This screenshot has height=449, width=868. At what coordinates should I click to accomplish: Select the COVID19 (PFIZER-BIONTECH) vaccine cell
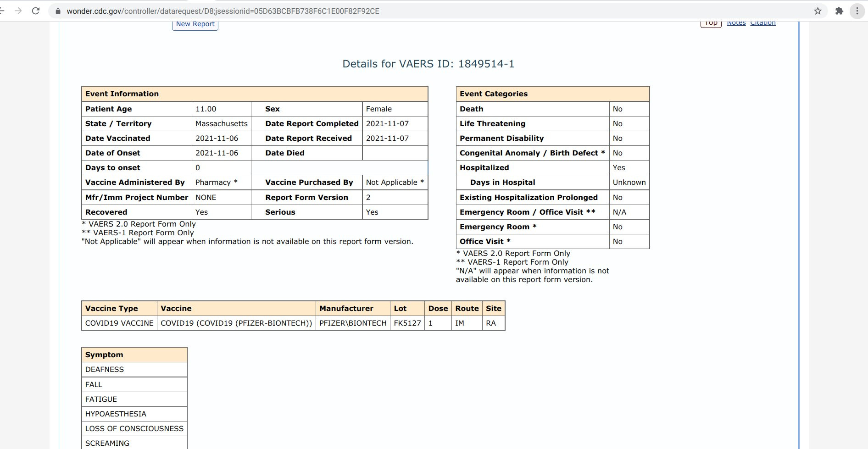click(236, 323)
